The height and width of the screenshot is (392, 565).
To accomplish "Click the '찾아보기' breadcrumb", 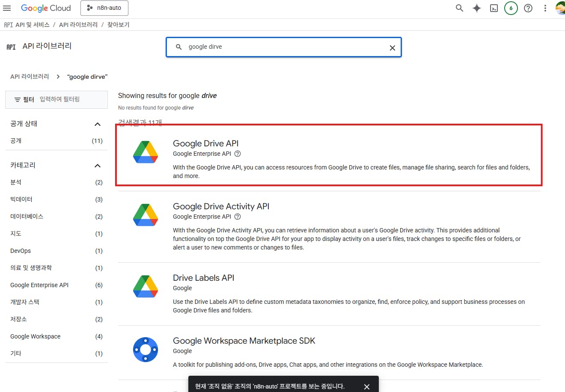I will [118, 25].
